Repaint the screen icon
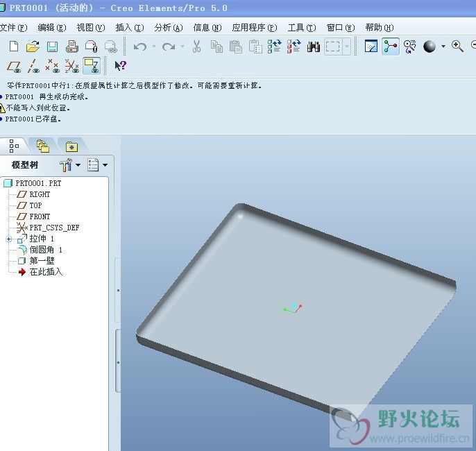476x451 pixels. coord(371,46)
